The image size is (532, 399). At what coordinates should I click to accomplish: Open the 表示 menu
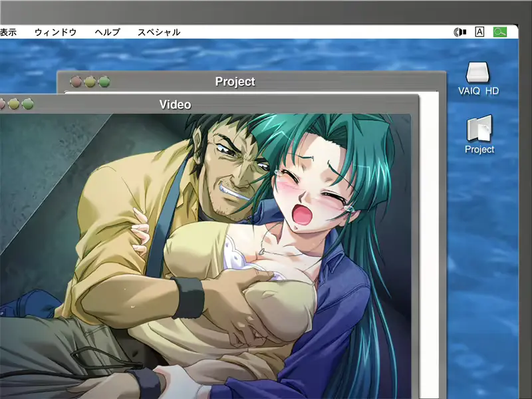pyautogui.click(x=8, y=32)
